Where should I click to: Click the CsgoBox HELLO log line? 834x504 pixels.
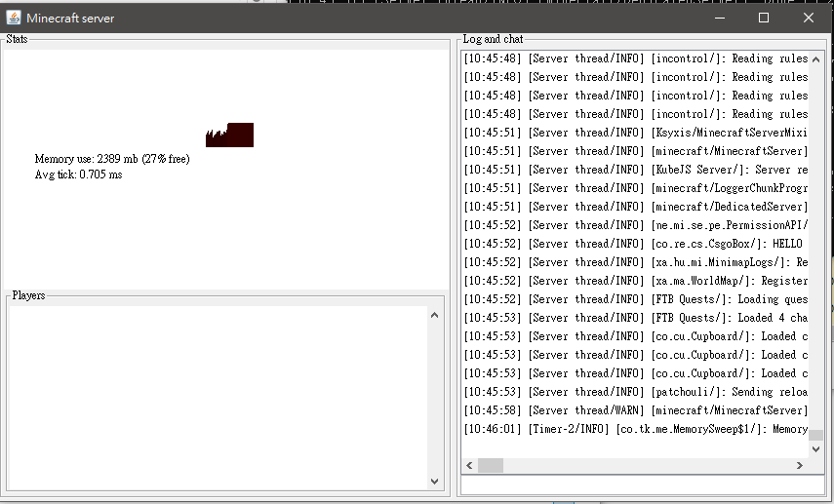point(633,244)
